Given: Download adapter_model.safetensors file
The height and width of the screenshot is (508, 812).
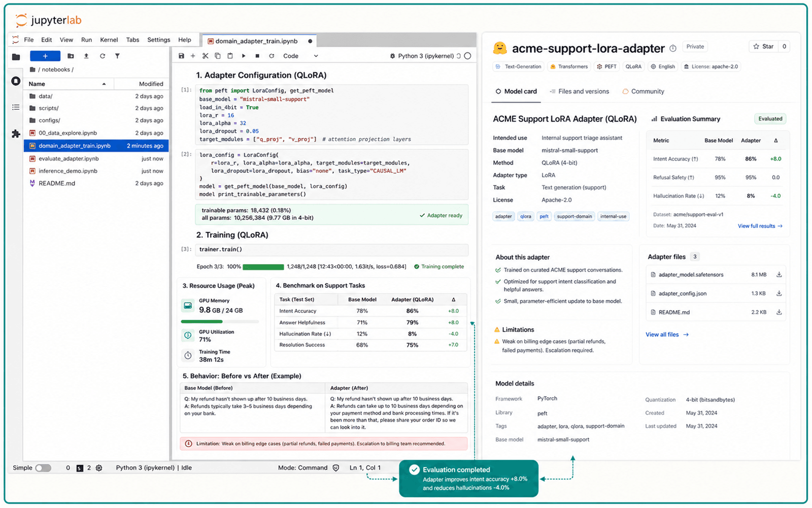Looking at the screenshot, I should pyautogui.click(x=779, y=275).
